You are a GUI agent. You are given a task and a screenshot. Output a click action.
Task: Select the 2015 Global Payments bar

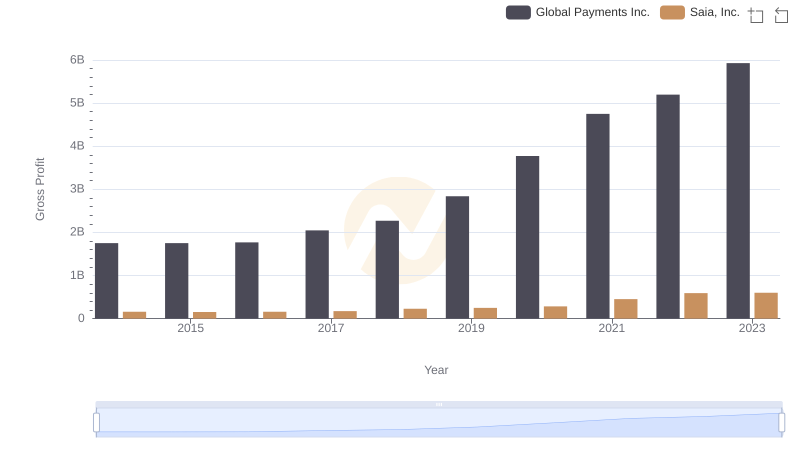pos(177,281)
